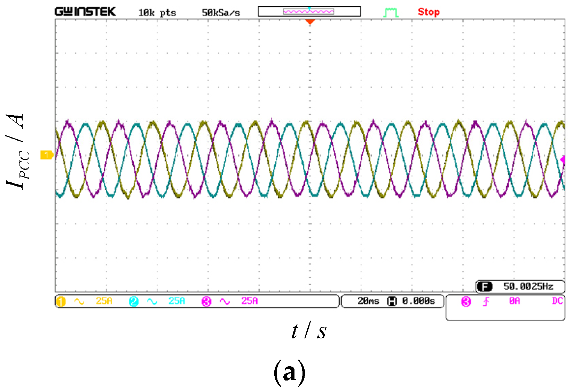Click the channel 1 AC coupling symbol
This screenshot has width=574, height=392.
pos(79,301)
